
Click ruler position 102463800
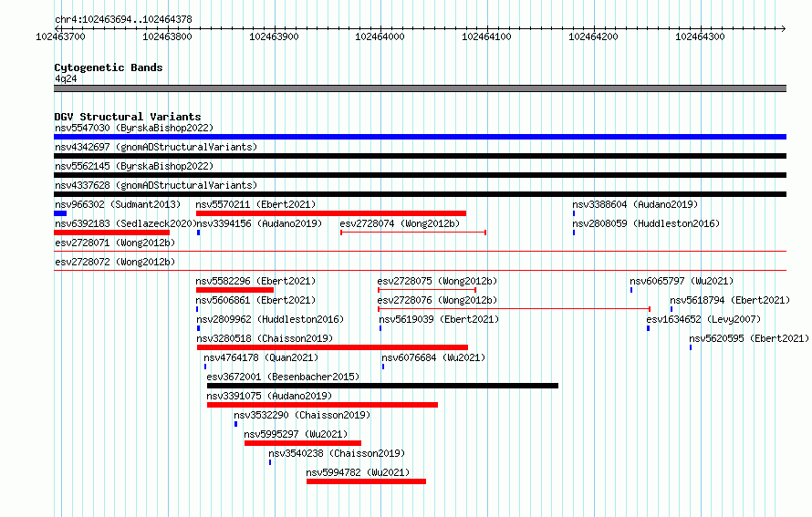click(167, 36)
